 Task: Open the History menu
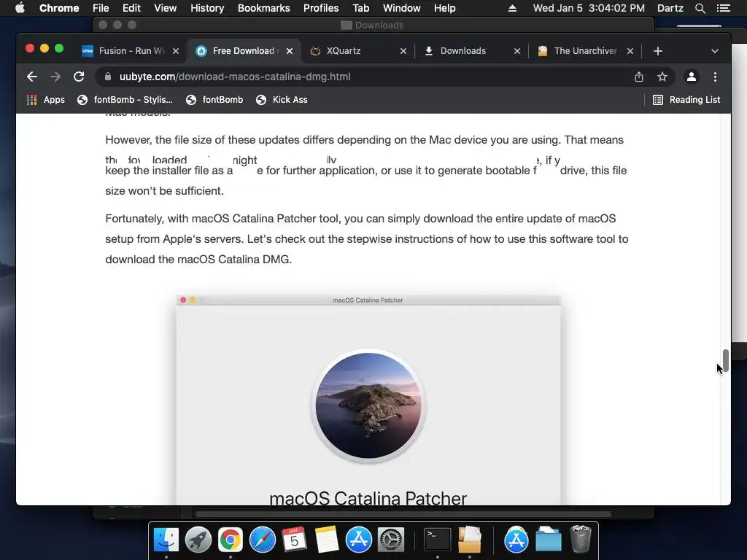click(x=207, y=8)
